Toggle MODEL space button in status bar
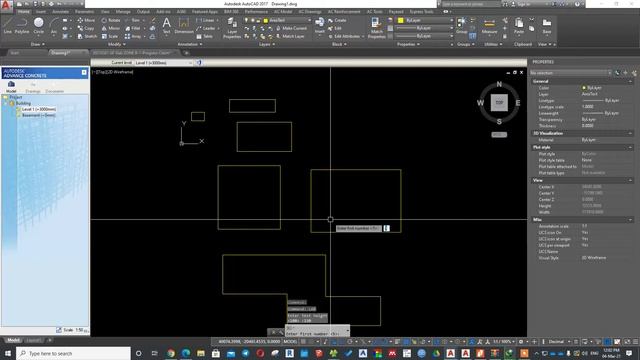Screen dimensions: 640x360 pos(290,341)
